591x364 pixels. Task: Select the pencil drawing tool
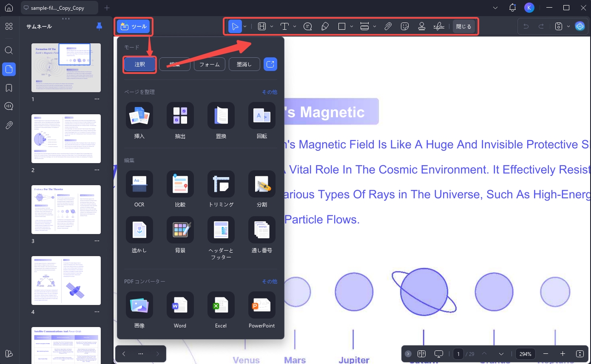pos(325,26)
